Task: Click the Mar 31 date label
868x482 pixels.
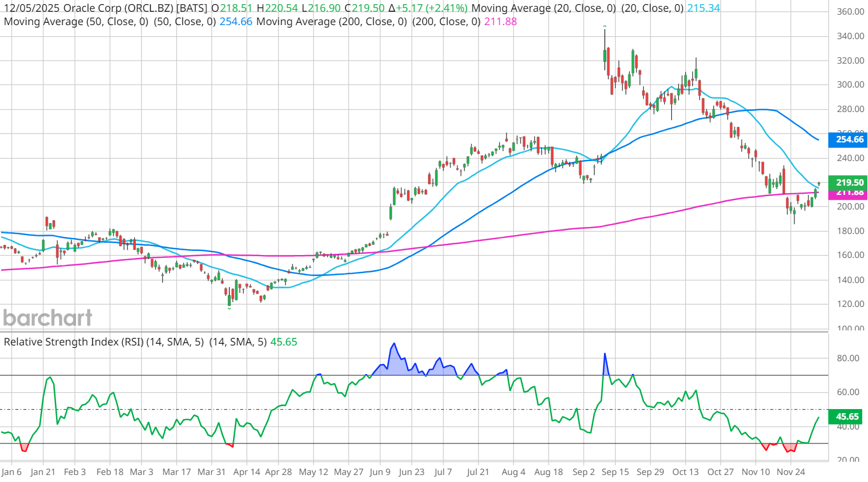Action: coord(211,472)
